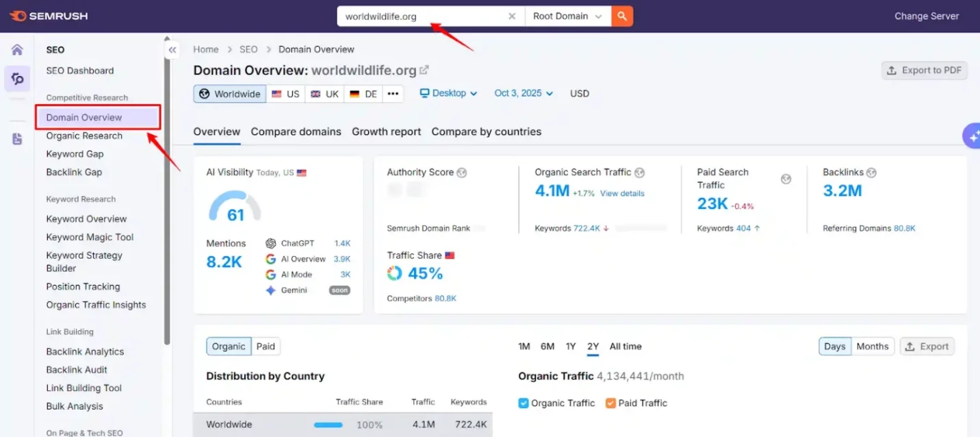
Task: Uncheck the Paid Traffic checkbox
Action: point(610,403)
